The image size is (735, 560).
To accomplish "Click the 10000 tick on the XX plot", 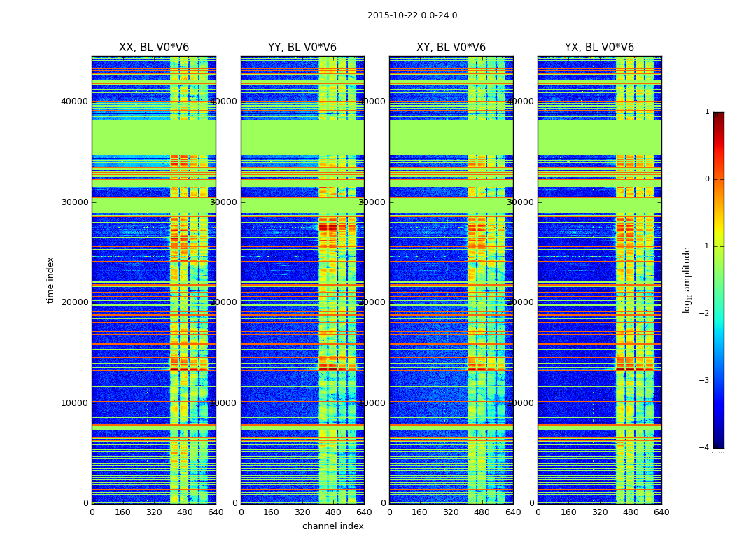I will [74, 402].
